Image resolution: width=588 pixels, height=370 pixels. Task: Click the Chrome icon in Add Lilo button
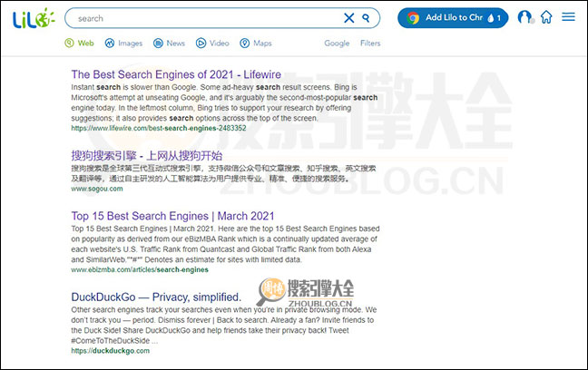413,18
